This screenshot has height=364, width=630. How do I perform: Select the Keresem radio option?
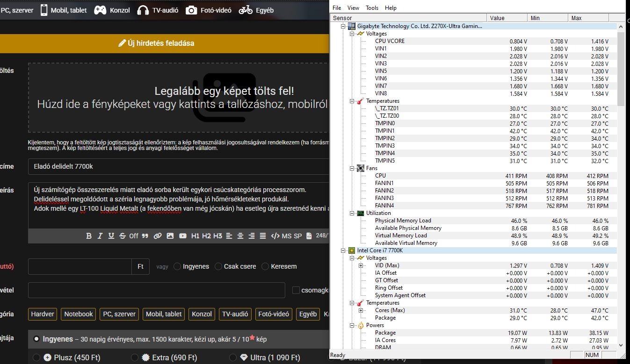pyautogui.click(x=265, y=266)
